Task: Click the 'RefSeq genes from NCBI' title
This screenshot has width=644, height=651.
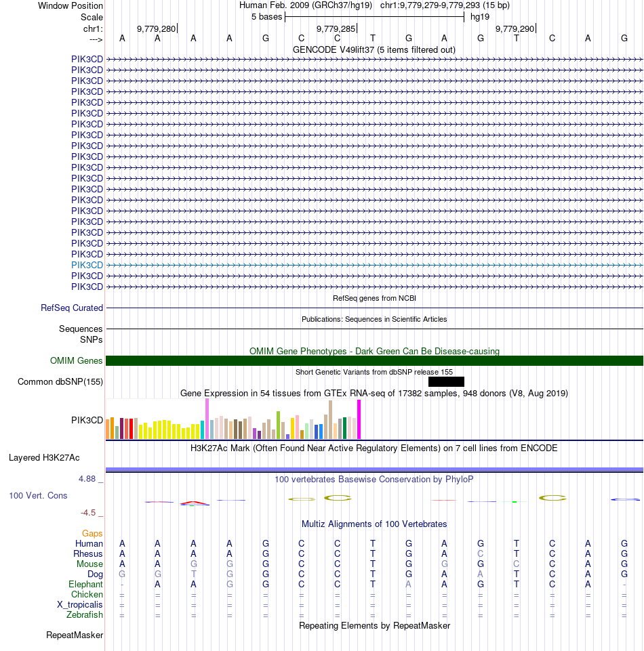Action: coord(374,298)
